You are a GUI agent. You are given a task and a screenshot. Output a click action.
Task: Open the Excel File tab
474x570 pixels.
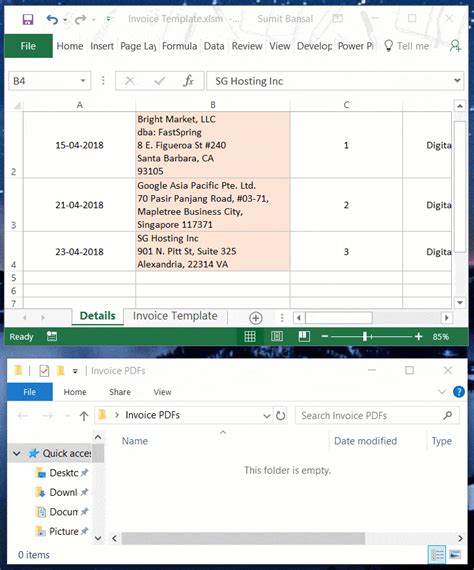[28, 46]
